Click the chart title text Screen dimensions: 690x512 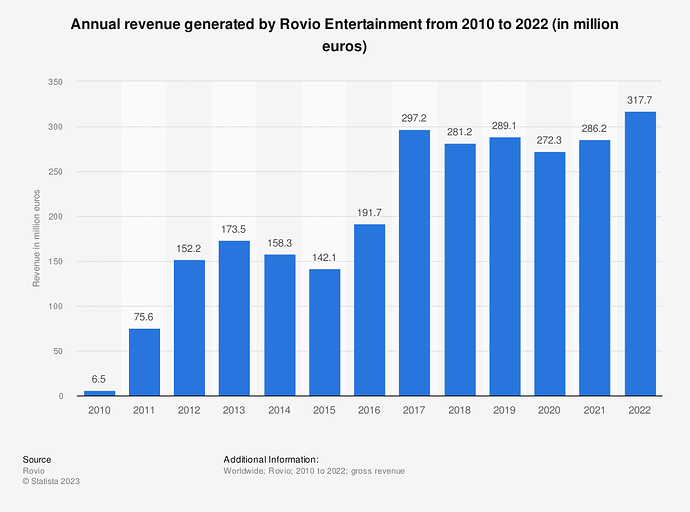[x=345, y=35]
